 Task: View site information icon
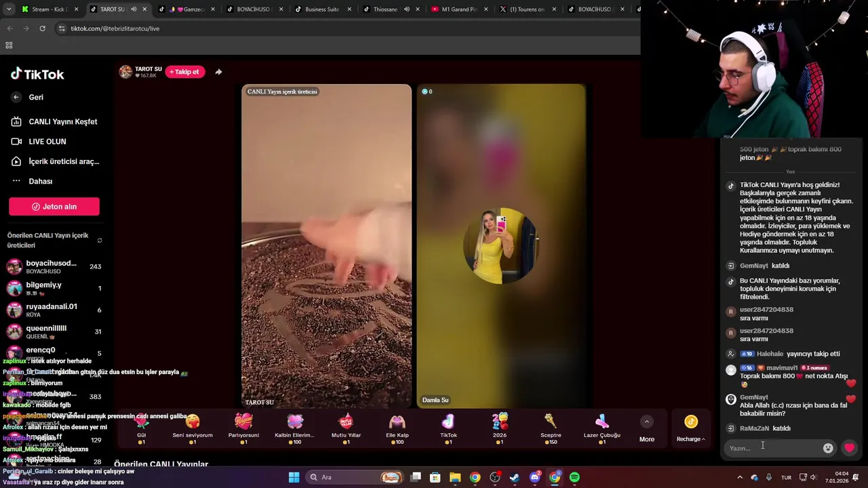coord(62,28)
